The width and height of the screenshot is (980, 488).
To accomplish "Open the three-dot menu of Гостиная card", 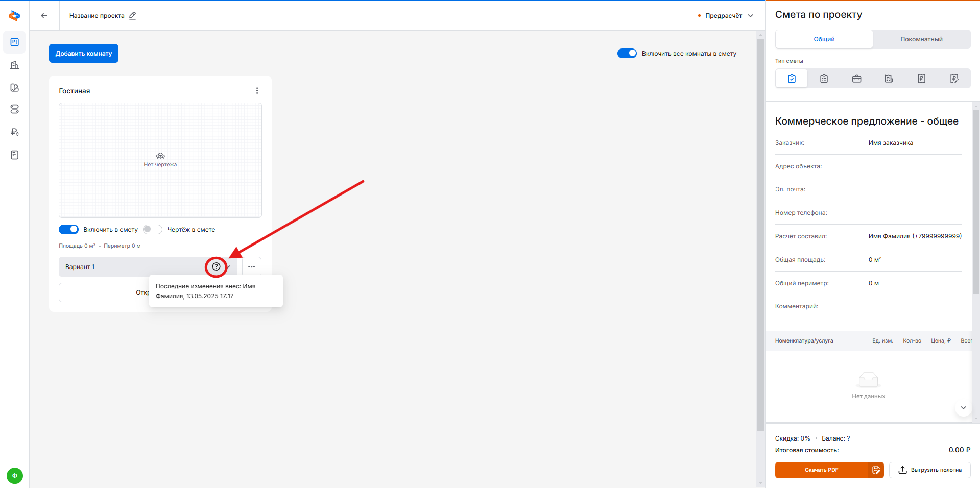I will click(257, 91).
